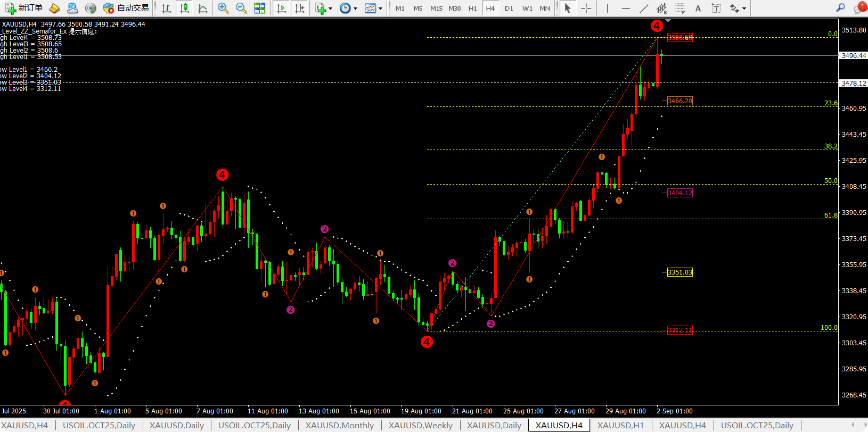The image size is (868, 432).
Task: Select the Text Label tool
Action: pyautogui.click(x=716, y=8)
